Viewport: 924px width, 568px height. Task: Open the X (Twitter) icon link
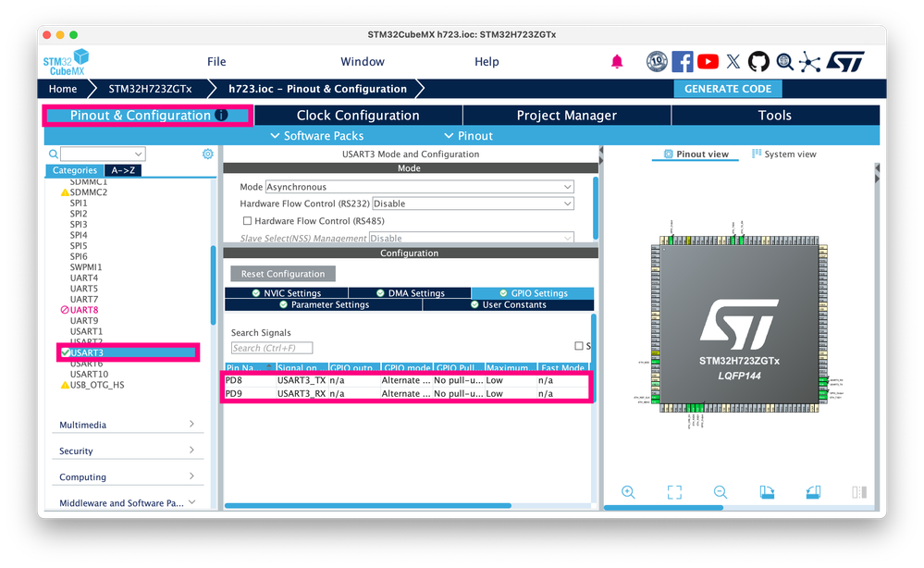tap(733, 61)
